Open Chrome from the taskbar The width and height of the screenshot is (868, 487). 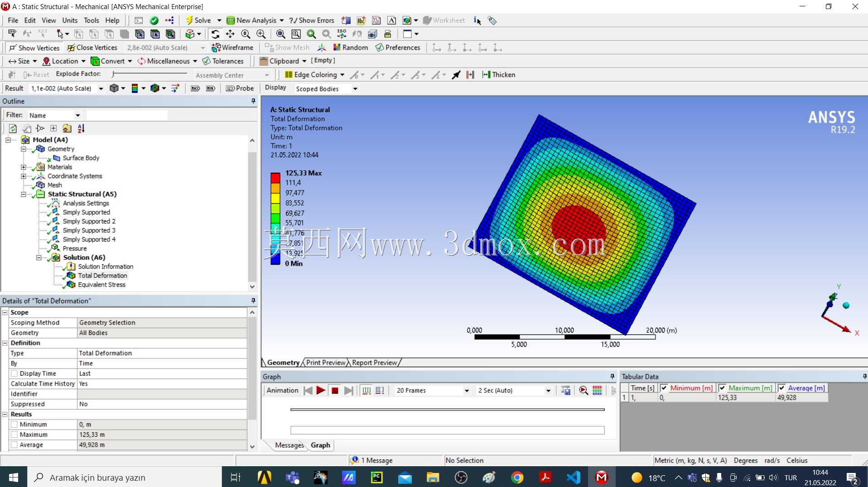(x=517, y=477)
